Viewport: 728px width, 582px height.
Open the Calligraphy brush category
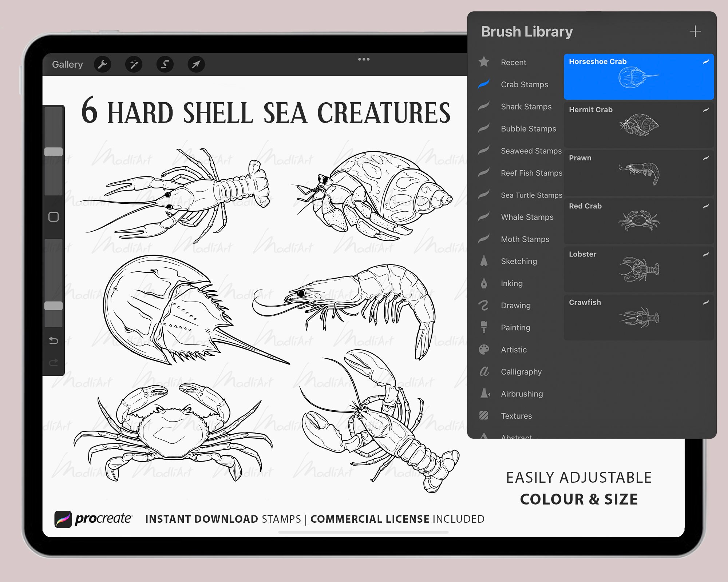(522, 372)
